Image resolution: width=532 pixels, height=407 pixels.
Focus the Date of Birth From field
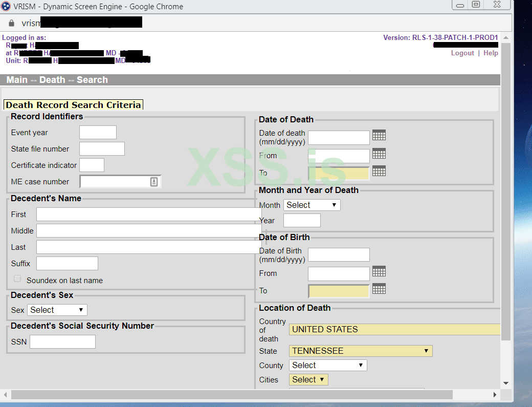[x=339, y=273]
